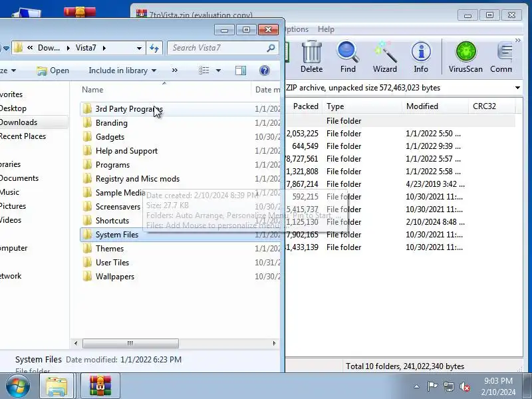
Task: Show hidden Explorer toolbar commands via the chevrons
Action: point(175,70)
